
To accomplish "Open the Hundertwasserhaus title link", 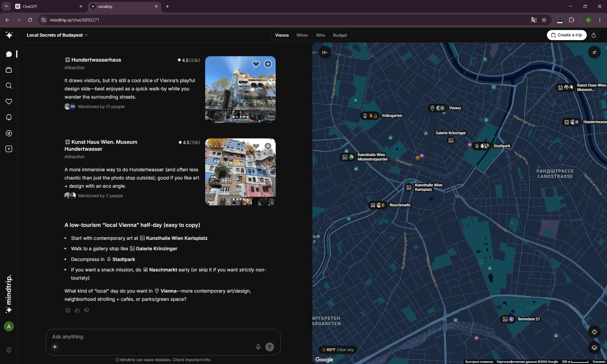I will 96,60.
